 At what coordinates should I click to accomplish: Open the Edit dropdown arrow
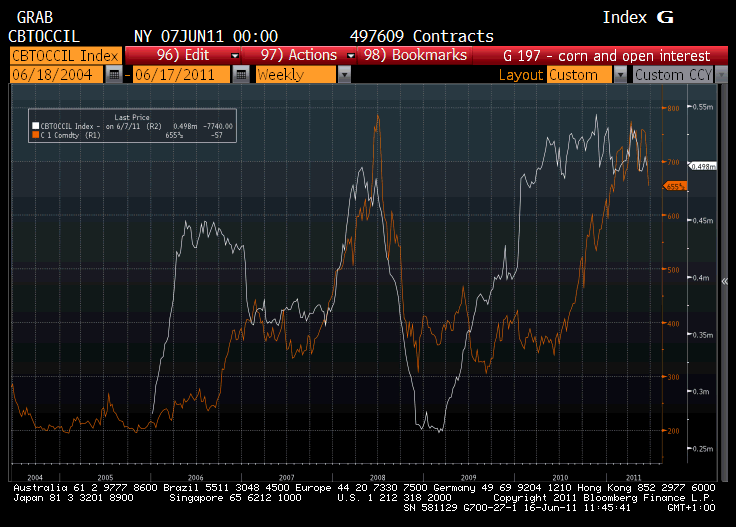tap(235, 56)
